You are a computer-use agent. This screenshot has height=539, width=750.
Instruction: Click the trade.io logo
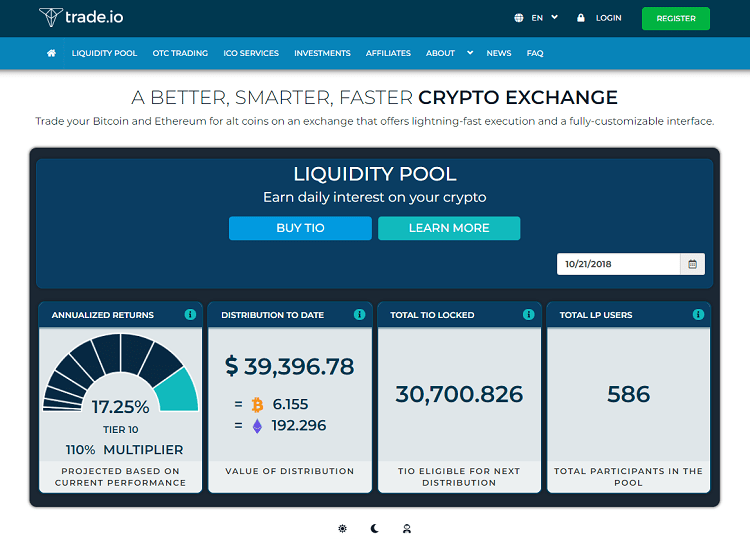[81, 17]
